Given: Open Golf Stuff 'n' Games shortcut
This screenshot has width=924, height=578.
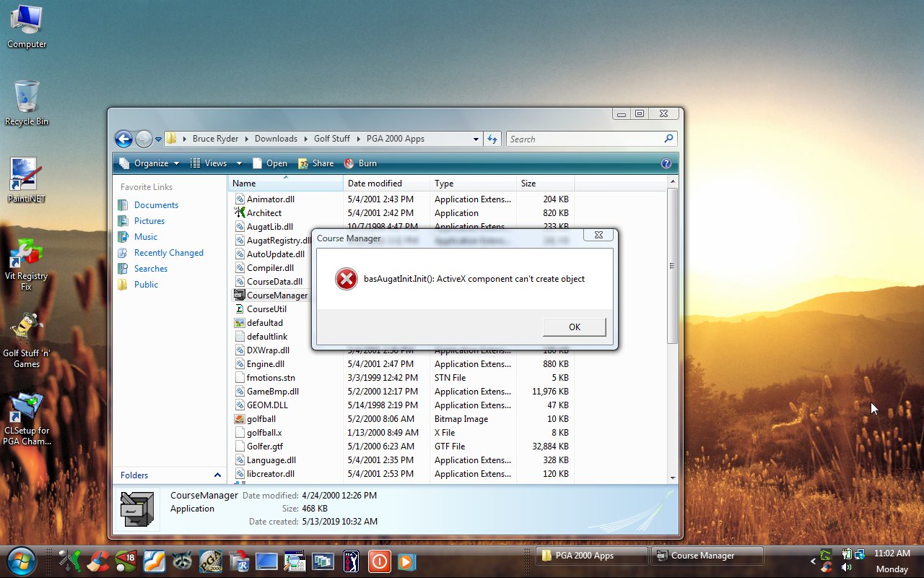Looking at the screenshot, I should click(x=27, y=341).
